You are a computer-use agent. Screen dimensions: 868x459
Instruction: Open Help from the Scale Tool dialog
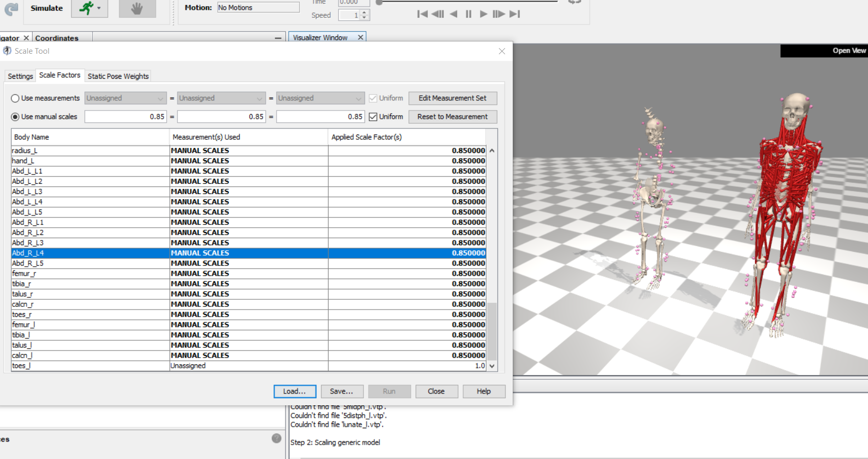(484, 391)
